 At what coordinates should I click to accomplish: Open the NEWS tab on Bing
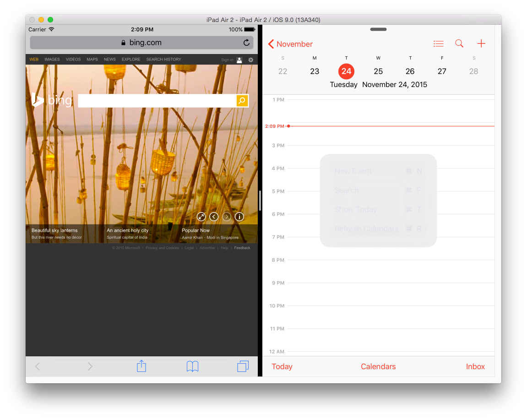pyautogui.click(x=109, y=60)
